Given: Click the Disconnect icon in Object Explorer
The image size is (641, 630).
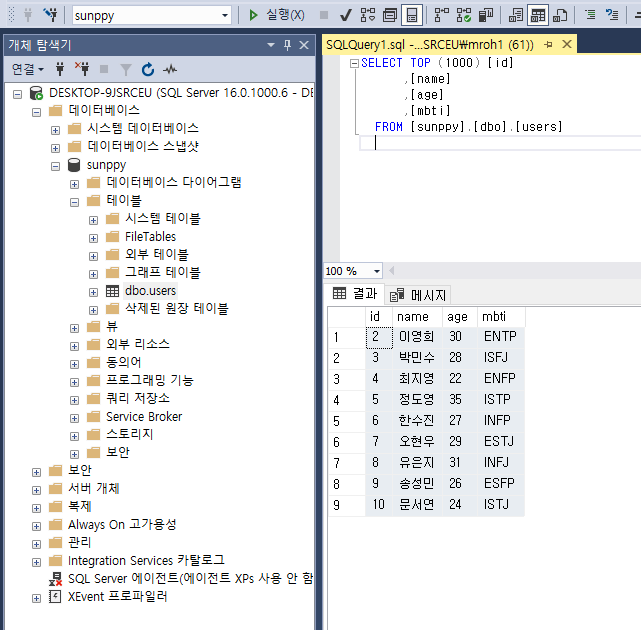Looking at the screenshot, I should click(x=82, y=70).
